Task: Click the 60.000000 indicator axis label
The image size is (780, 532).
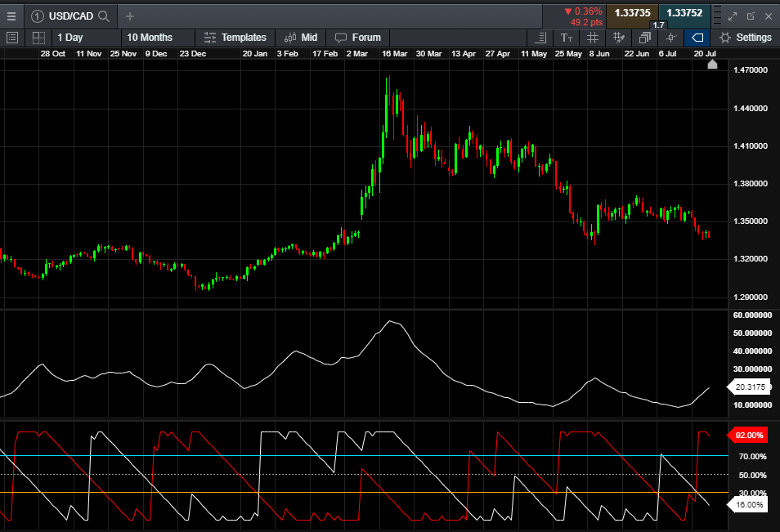Action: pyautogui.click(x=752, y=315)
